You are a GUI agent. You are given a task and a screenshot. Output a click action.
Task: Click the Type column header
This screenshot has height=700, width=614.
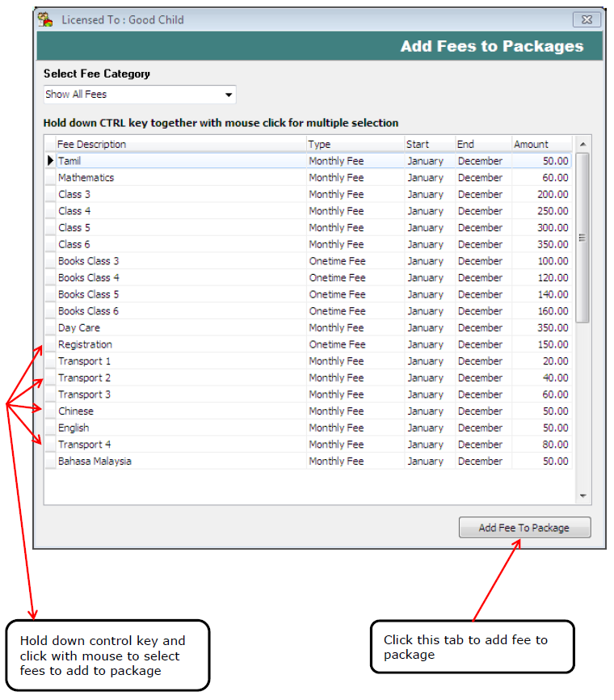[x=355, y=144]
